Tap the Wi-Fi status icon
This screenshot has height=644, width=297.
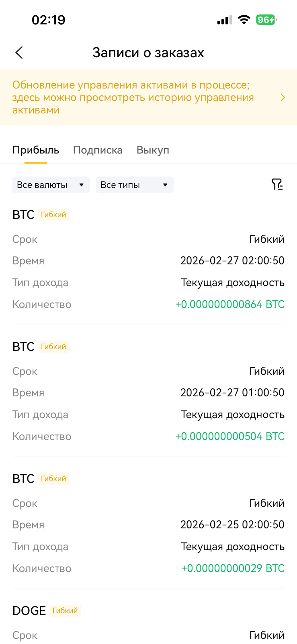pos(244,20)
